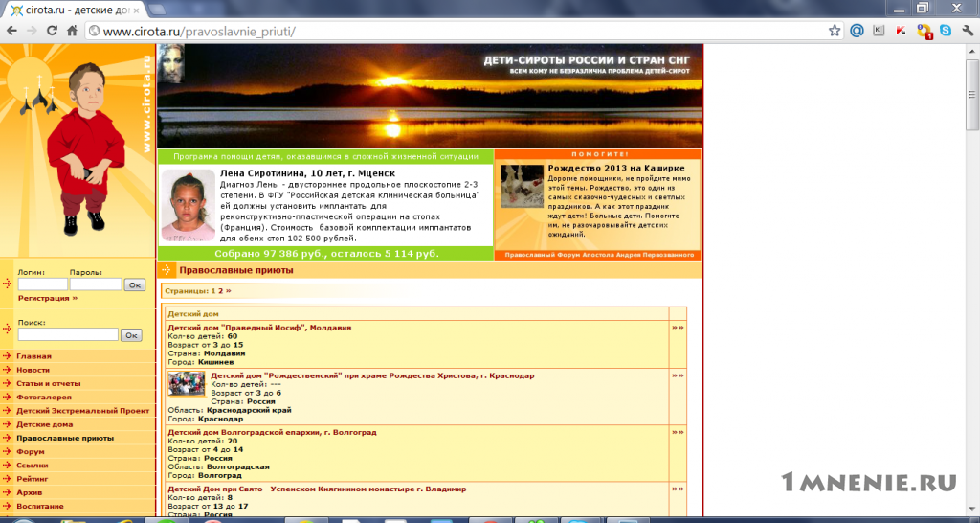This screenshot has height=523, width=980.
Task: Open Архив in the side menu
Action: pos(30,493)
